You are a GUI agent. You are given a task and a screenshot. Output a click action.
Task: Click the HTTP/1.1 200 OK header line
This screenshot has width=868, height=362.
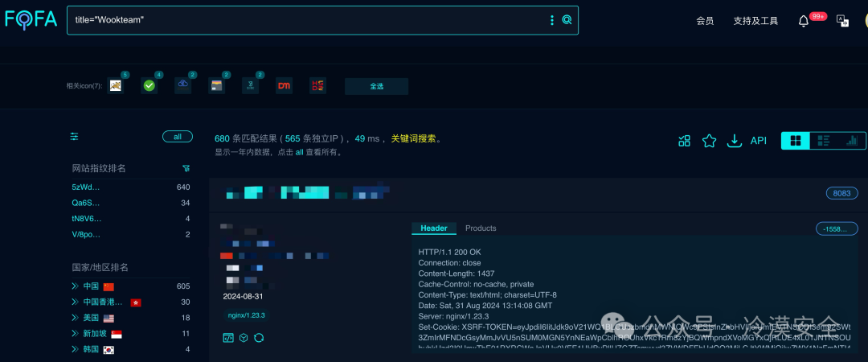(449, 253)
